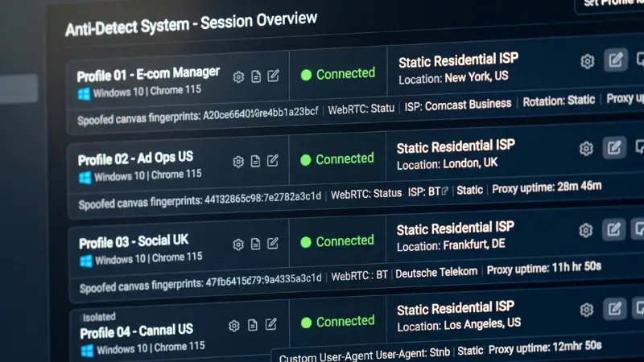Open settings gear for Profile 02 - Ad Ops US
The width and height of the screenshot is (644, 362).
[238, 162]
